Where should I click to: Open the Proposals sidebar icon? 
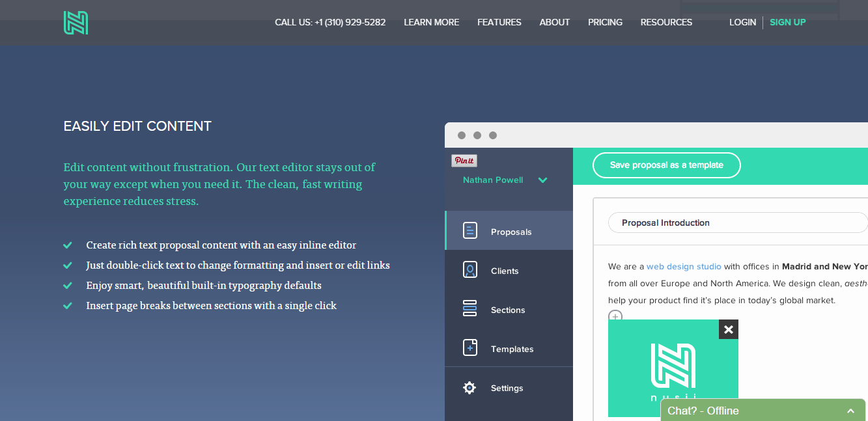(x=470, y=230)
